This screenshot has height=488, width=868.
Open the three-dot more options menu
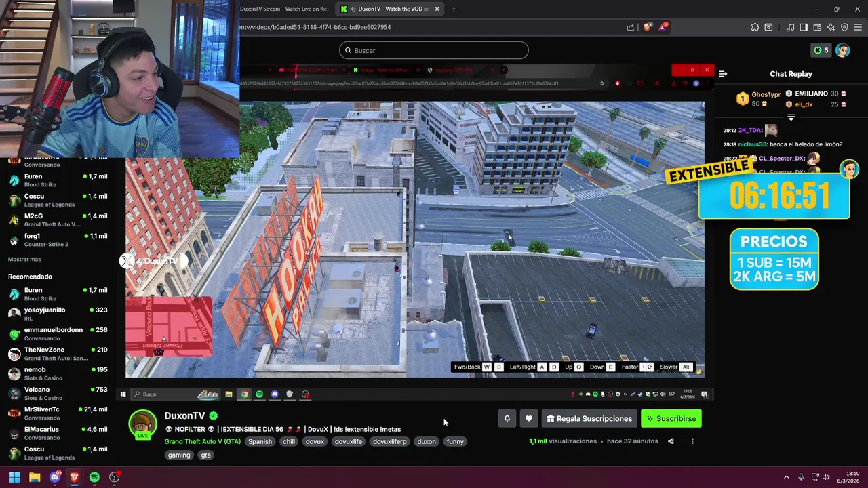click(692, 441)
